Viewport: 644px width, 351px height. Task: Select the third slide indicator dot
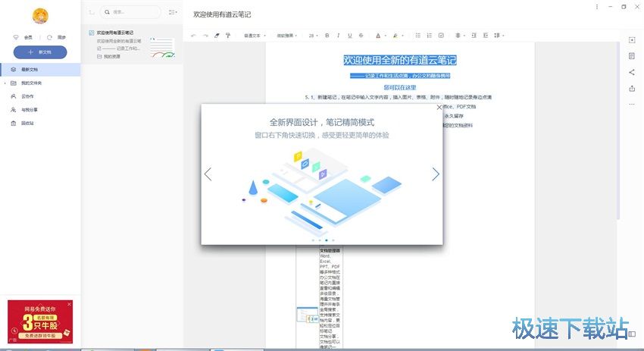click(x=327, y=240)
